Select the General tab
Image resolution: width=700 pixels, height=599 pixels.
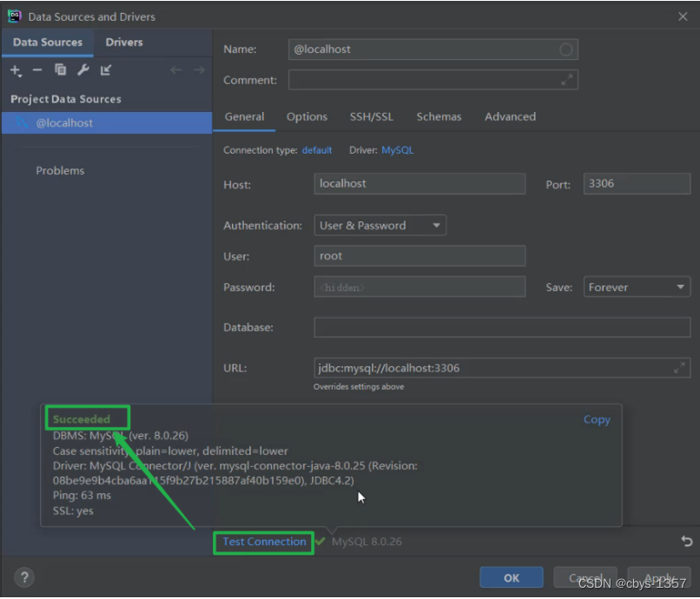pyautogui.click(x=244, y=117)
